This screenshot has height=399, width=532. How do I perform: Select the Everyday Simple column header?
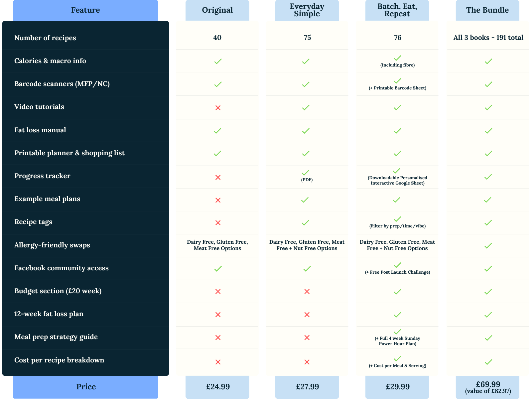coord(307,10)
